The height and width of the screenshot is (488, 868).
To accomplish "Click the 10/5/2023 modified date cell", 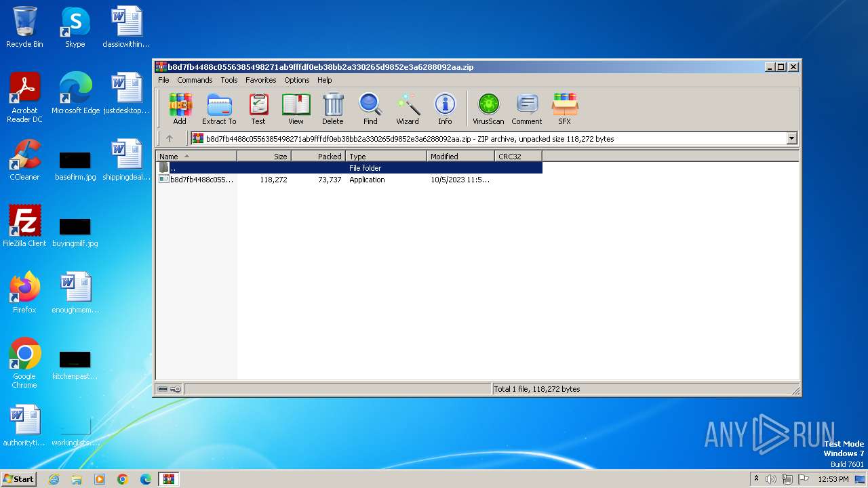I will [x=460, y=180].
